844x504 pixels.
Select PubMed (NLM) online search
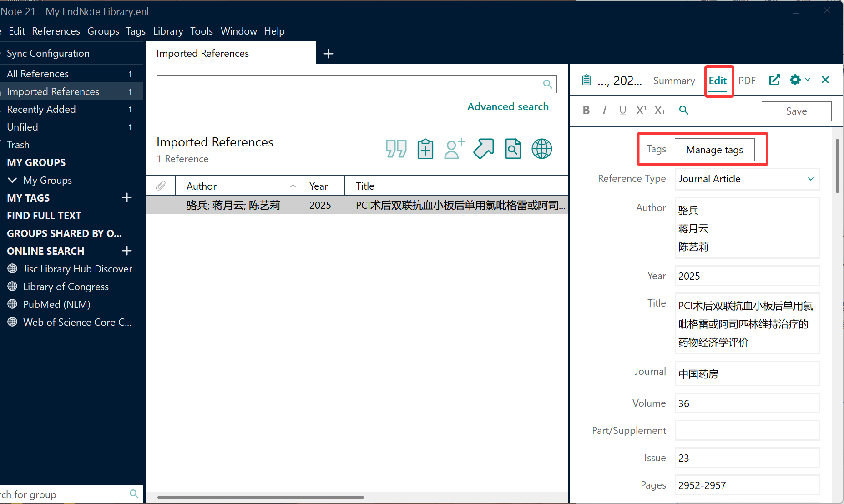coord(57,304)
